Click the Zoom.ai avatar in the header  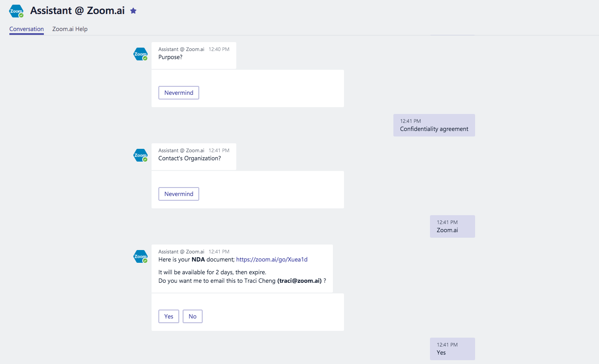pos(16,11)
